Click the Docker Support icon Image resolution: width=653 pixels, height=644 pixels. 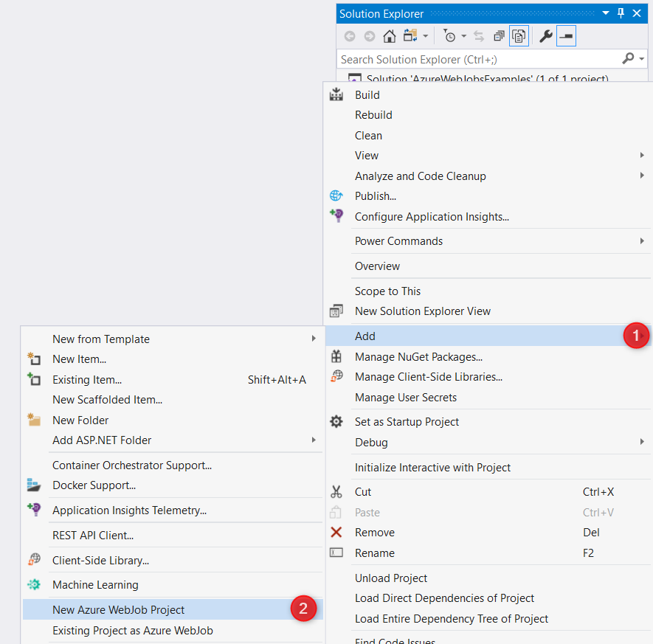click(34, 485)
